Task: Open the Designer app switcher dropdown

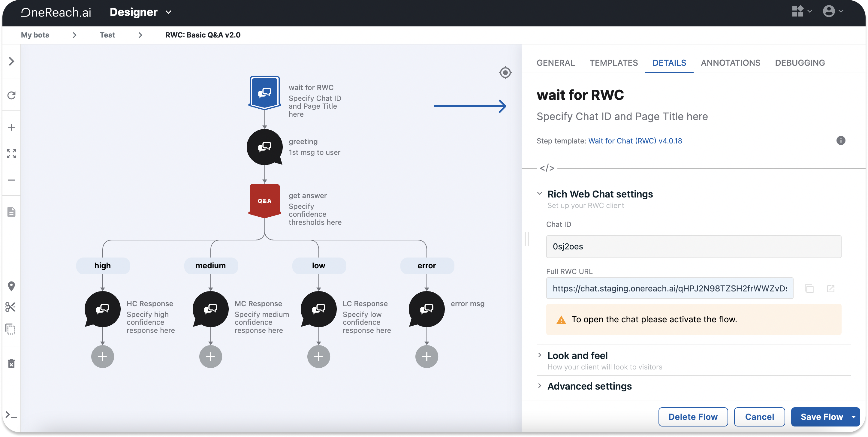Action: coord(168,13)
